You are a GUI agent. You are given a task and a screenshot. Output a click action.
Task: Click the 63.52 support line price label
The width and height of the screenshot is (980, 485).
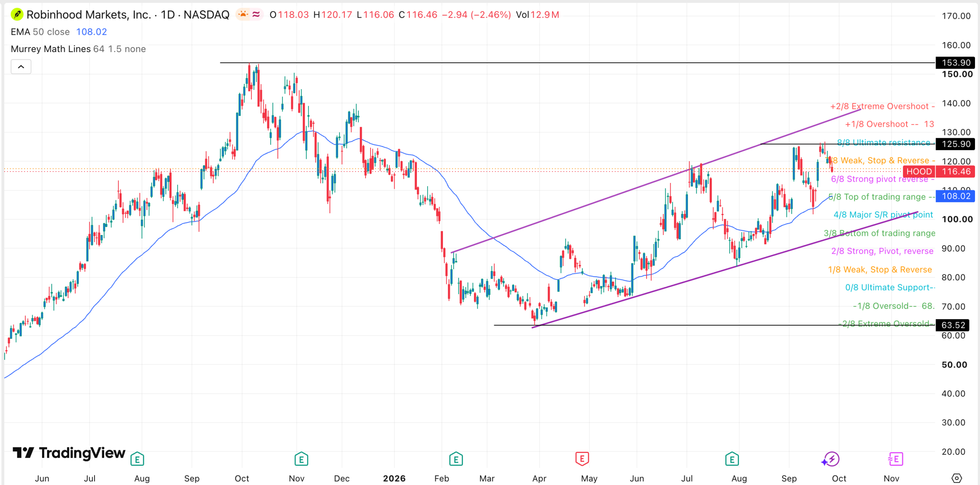point(955,325)
